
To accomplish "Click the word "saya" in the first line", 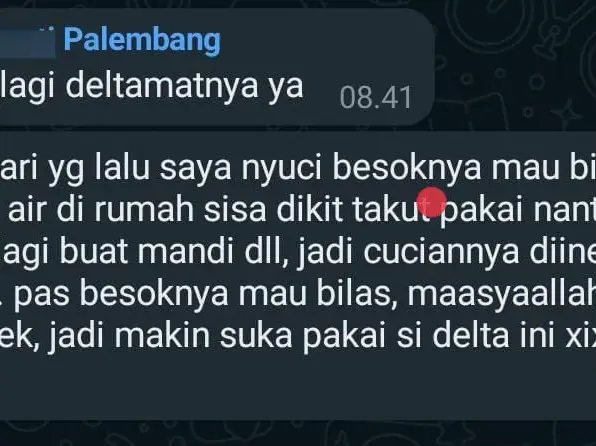I will coord(195,170).
